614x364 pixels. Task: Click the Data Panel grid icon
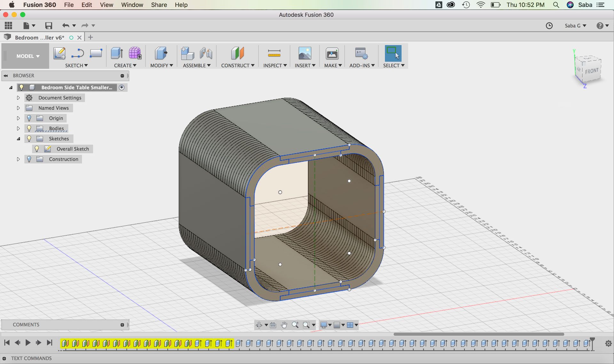(x=9, y=26)
